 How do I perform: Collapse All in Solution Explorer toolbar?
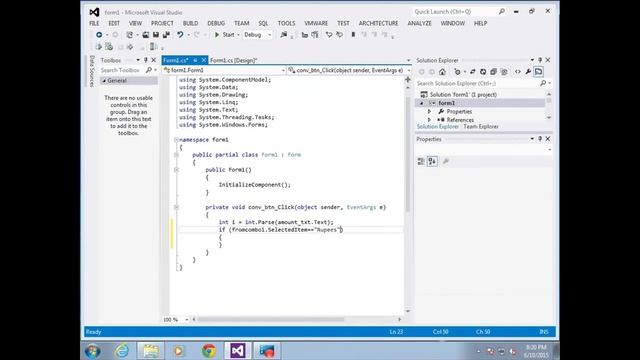493,72
